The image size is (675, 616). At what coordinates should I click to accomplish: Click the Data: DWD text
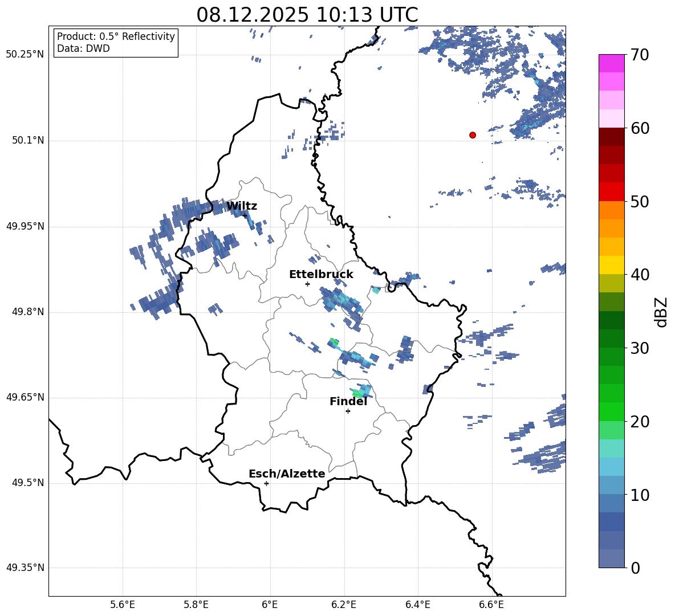click(83, 48)
